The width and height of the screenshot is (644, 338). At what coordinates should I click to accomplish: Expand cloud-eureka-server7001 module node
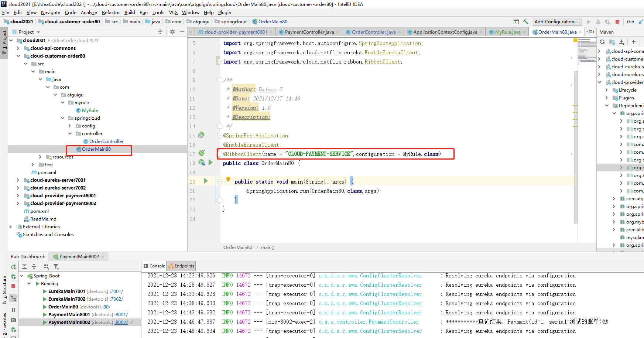pyautogui.click(x=18, y=180)
